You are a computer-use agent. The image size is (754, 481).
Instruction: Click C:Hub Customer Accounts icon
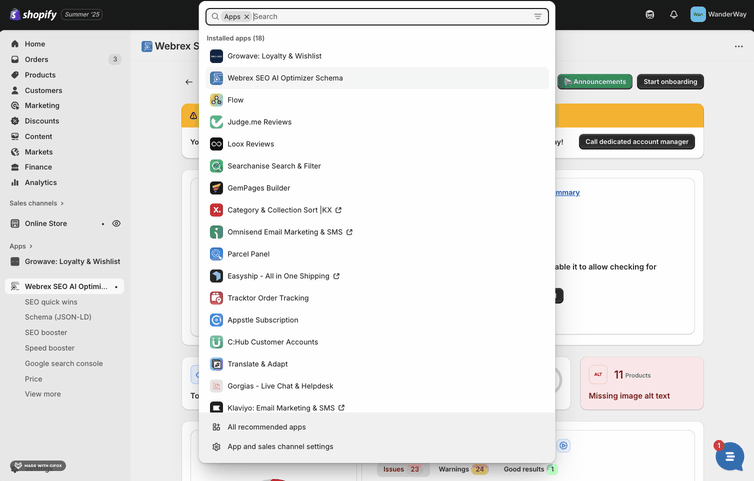tap(216, 342)
